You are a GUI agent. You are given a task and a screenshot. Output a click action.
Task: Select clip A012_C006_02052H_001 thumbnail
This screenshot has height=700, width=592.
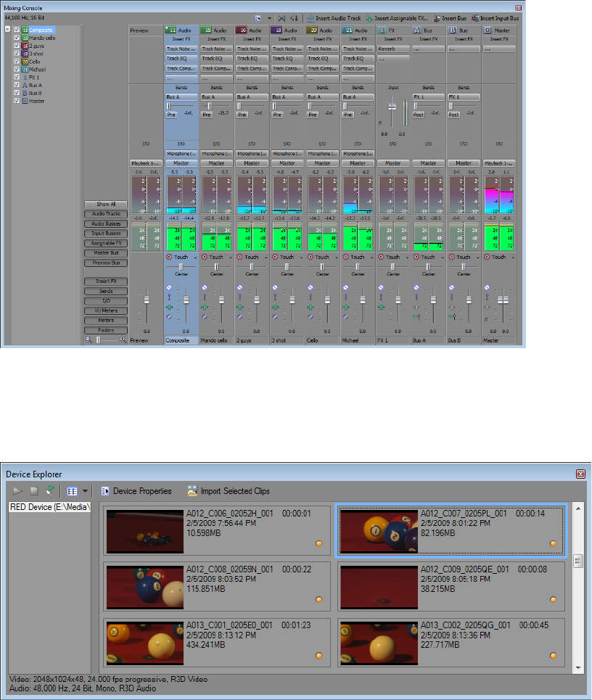point(144,531)
